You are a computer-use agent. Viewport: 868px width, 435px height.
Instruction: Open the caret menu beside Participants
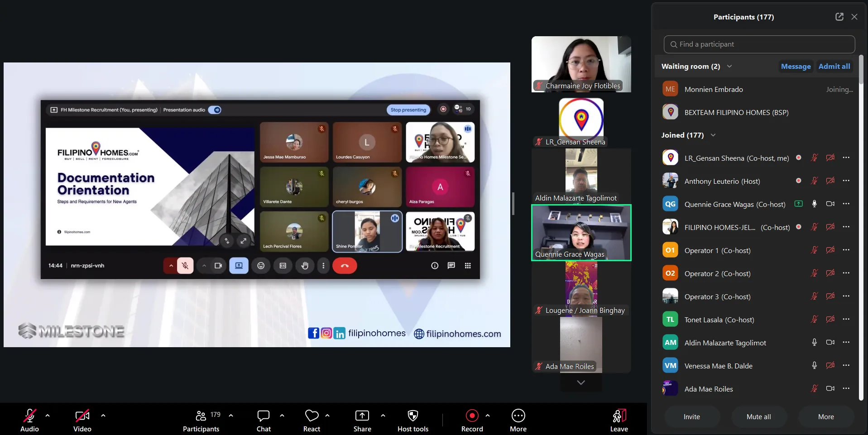(231, 415)
